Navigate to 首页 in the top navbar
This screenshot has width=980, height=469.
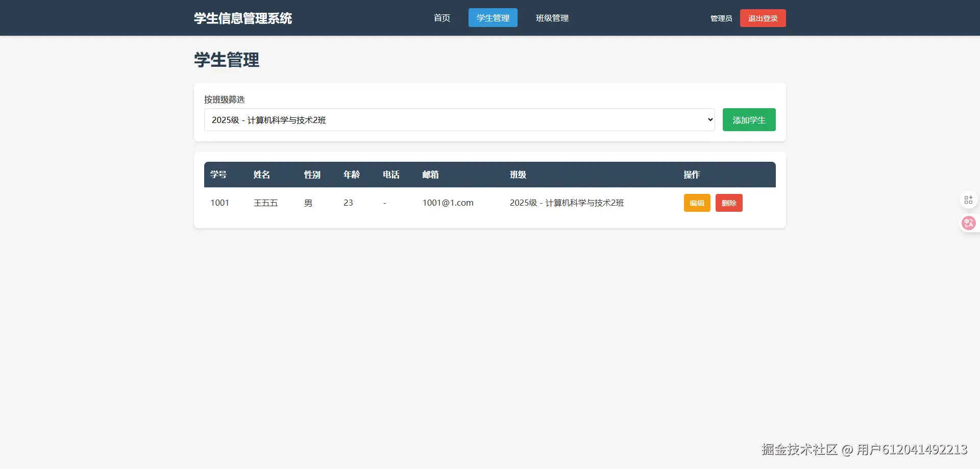click(442, 18)
